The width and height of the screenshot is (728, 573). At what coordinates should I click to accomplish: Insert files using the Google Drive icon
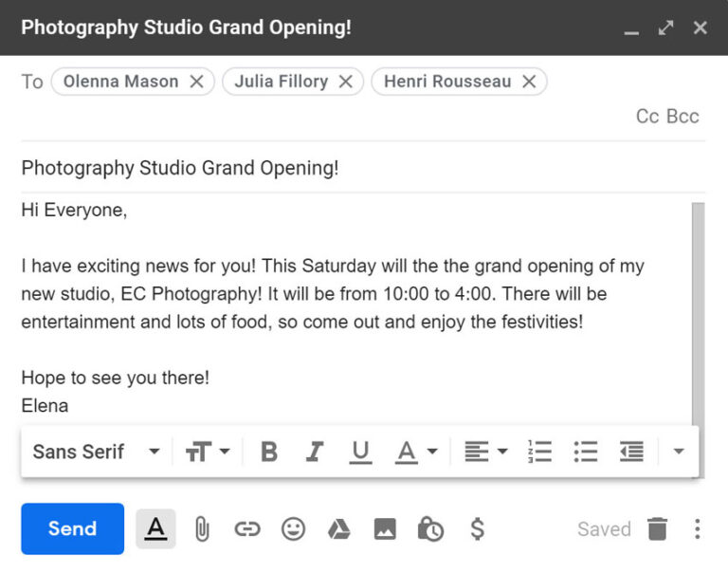[x=339, y=528]
